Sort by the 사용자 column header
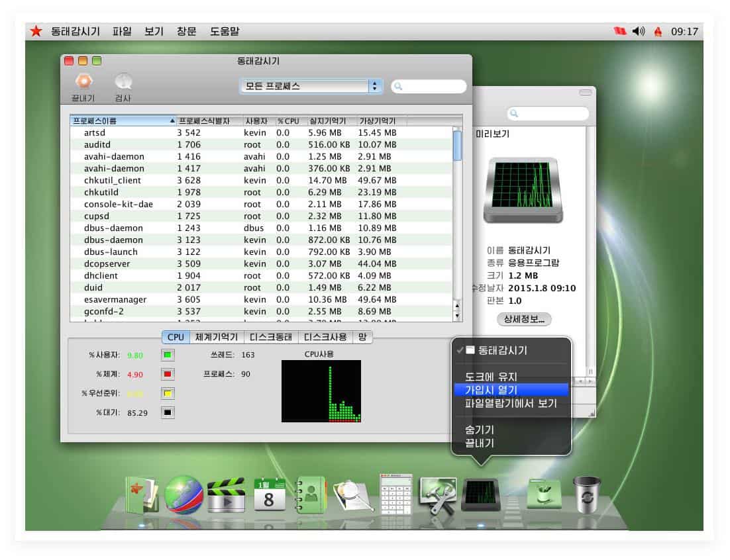The width and height of the screenshot is (730, 560). click(258, 121)
